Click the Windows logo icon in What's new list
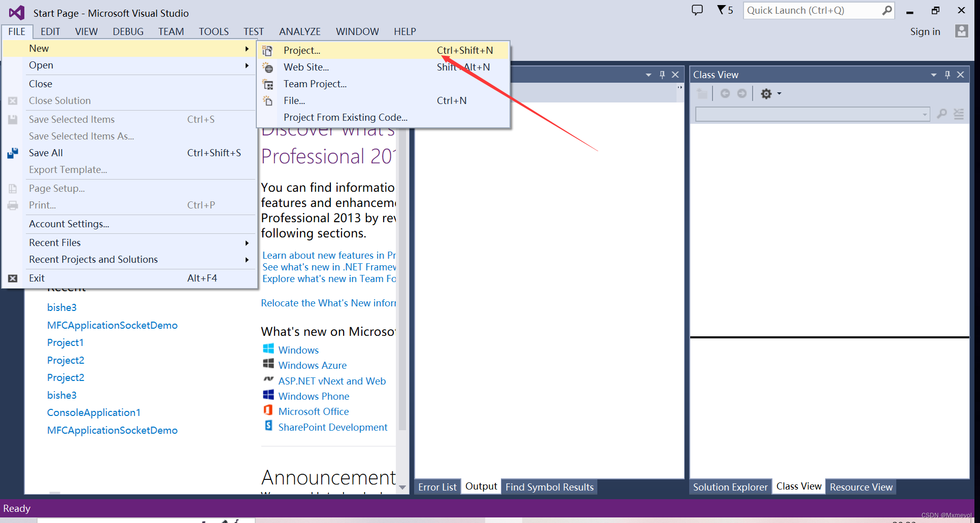The width and height of the screenshot is (980, 523). 268,349
